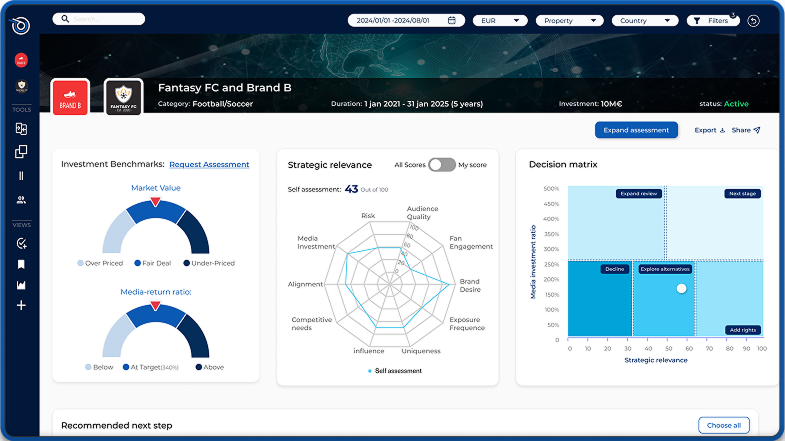Open the audience people icon in sidebar
785x441 pixels.
[x=21, y=200]
